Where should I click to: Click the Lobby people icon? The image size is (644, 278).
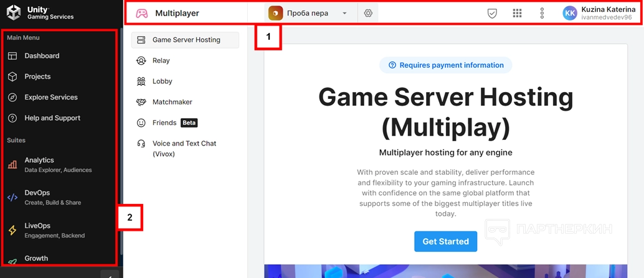click(141, 81)
